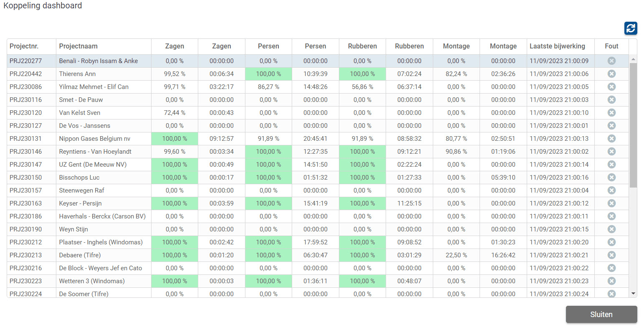
Task: Click the 56,86 % Rubberen cell
Action: (x=362, y=87)
